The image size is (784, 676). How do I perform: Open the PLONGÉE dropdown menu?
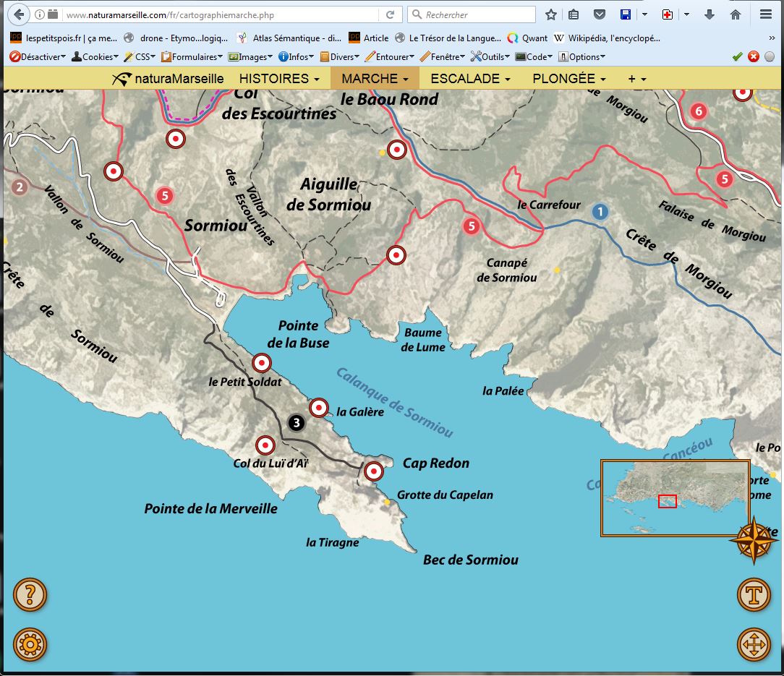pos(568,79)
